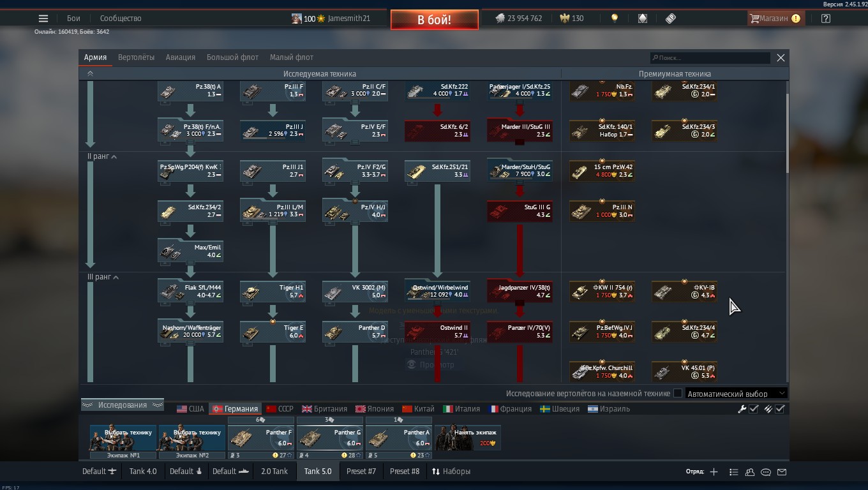Open the list icon next to squad
The image size is (868, 490).
733,472
